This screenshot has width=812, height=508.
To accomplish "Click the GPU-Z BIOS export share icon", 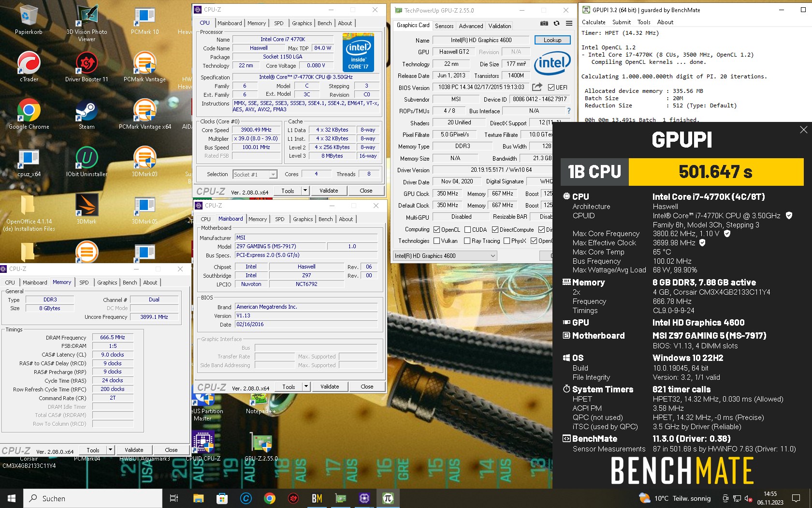I will [x=537, y=87].
